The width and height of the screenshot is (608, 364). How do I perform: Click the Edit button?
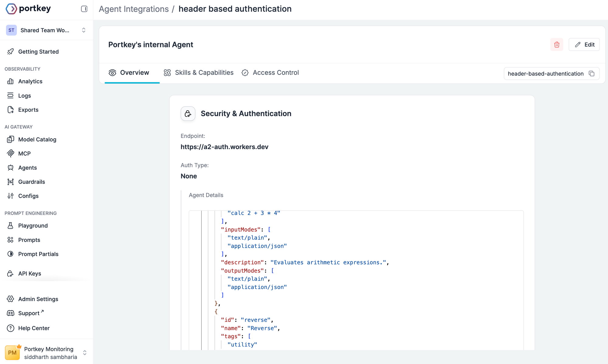click(x=584, y=45)
